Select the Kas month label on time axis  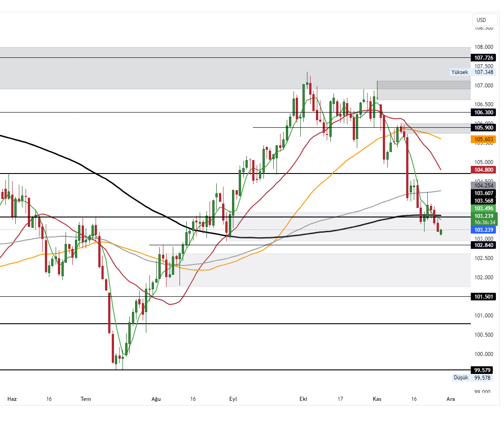click(377, 399)
